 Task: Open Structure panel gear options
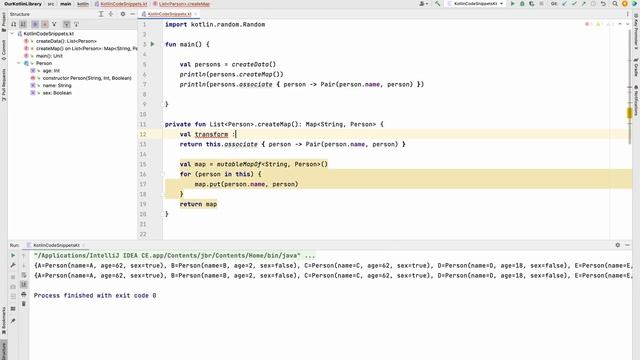[x=122, y=14]
